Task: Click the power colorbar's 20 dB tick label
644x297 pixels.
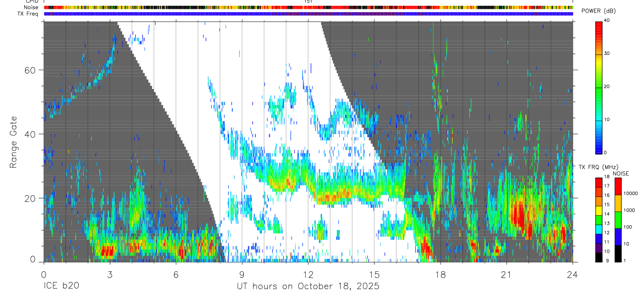Action: point(607,86)
